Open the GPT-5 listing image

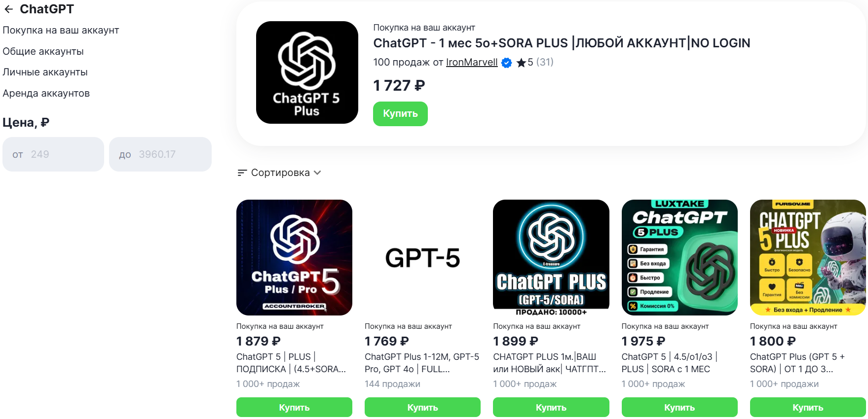pyautogui.click(x=422, y=257)
